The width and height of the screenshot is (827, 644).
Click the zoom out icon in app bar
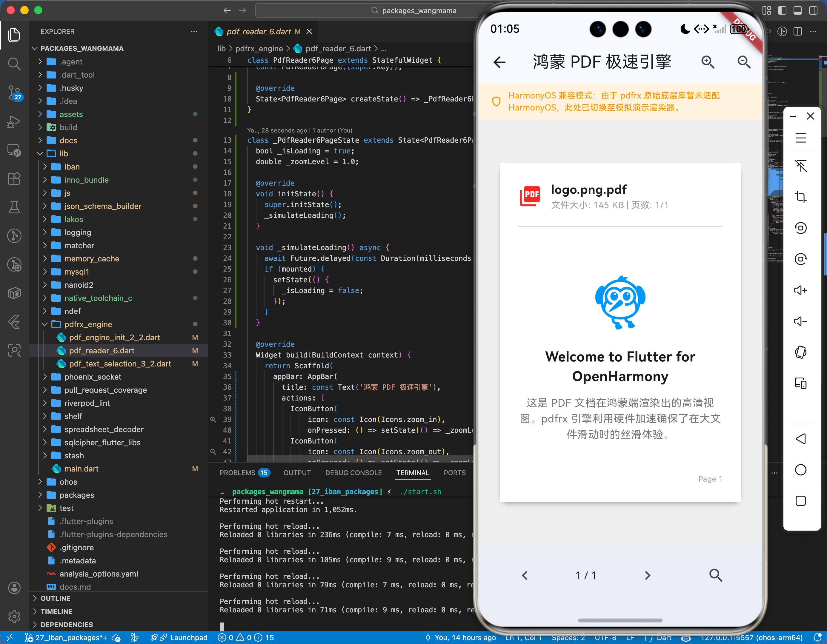[x=744, y=62]
